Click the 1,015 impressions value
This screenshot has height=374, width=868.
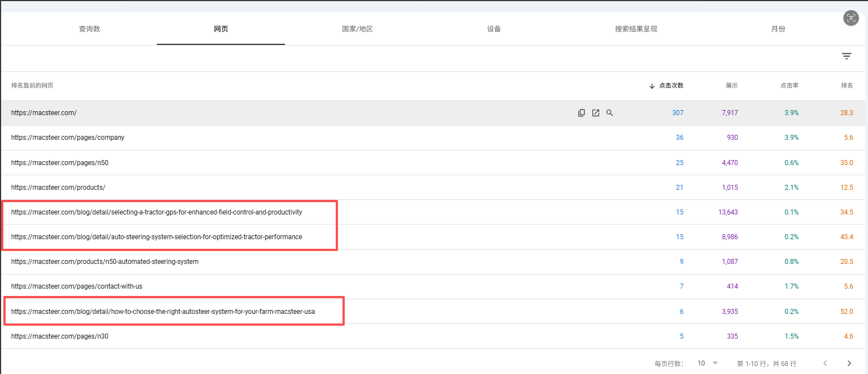730,188
